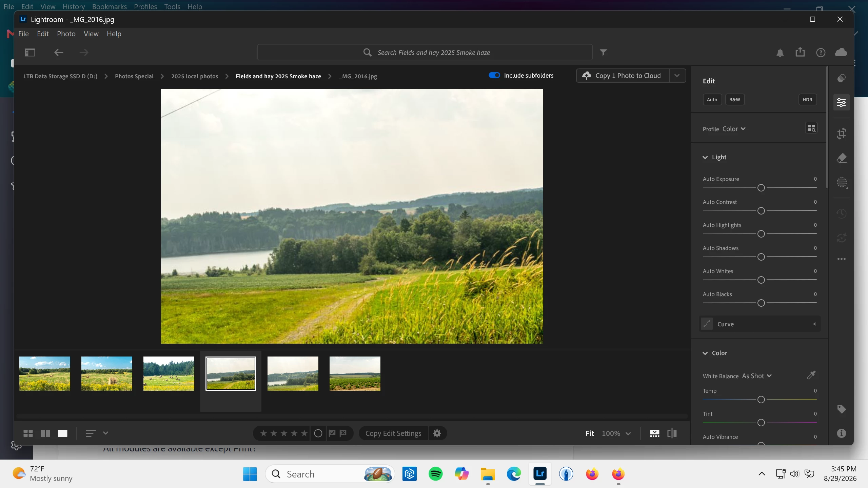Open the View menu

click(x=91, y=34)
